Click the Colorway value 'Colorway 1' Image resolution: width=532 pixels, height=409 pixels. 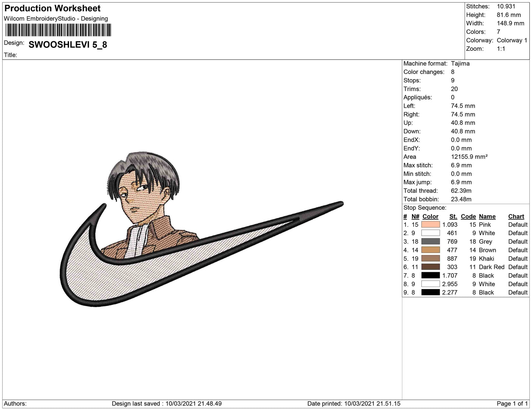tap(512, 40)
